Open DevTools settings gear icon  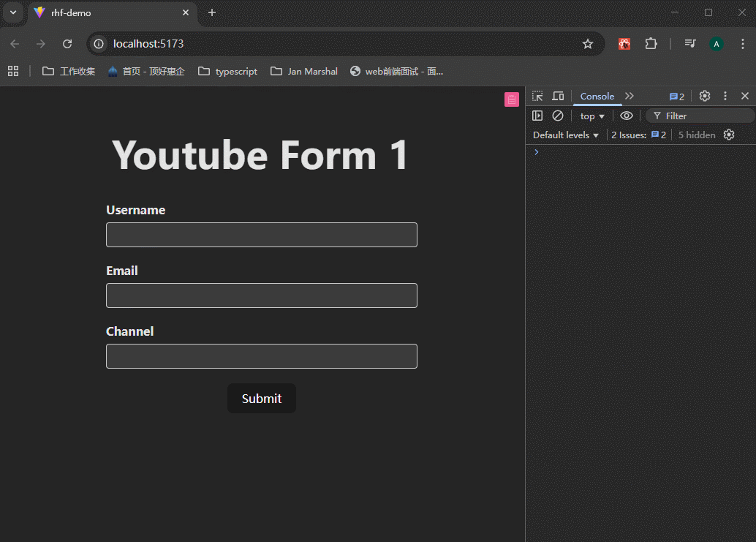pos(705,97)
